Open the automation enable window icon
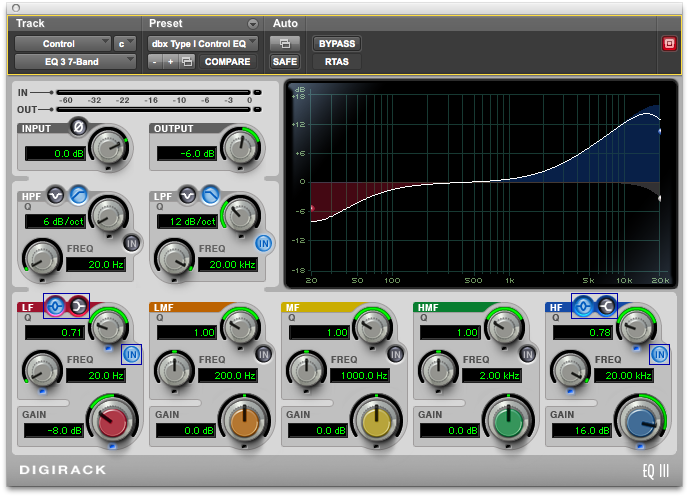 (285, 44)
